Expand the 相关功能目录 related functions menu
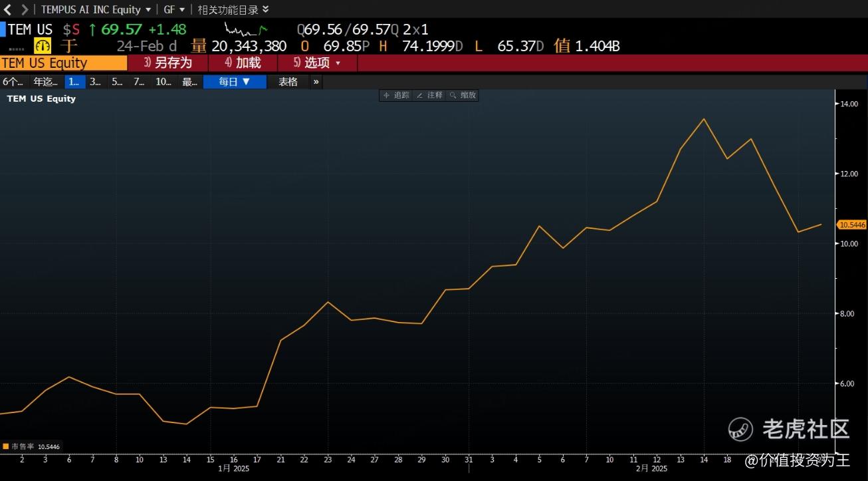 pos(233,9)
